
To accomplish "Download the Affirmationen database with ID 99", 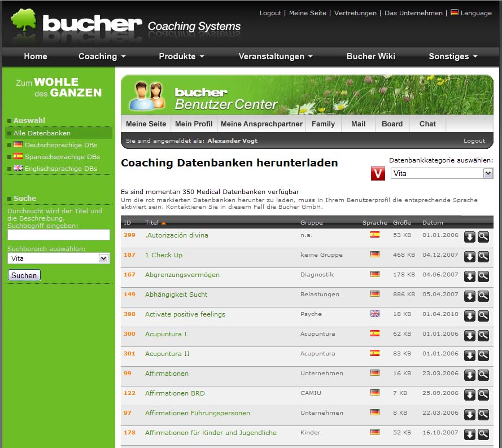I will tap(469, 376).
